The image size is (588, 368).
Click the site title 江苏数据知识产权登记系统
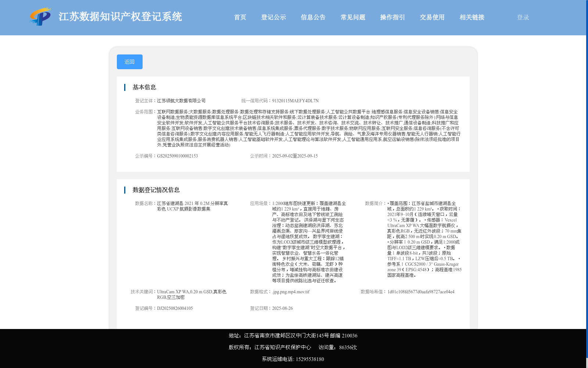[120, 17]
